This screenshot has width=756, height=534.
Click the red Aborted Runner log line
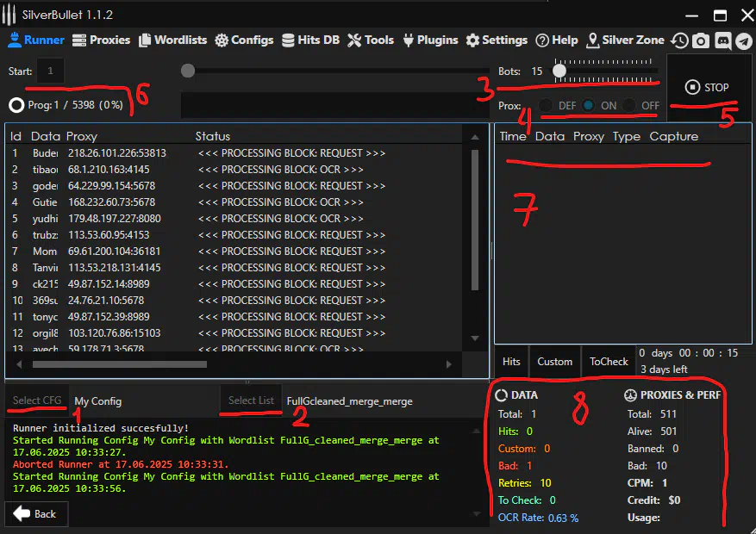pyautogui.click(x=121, y=464)
